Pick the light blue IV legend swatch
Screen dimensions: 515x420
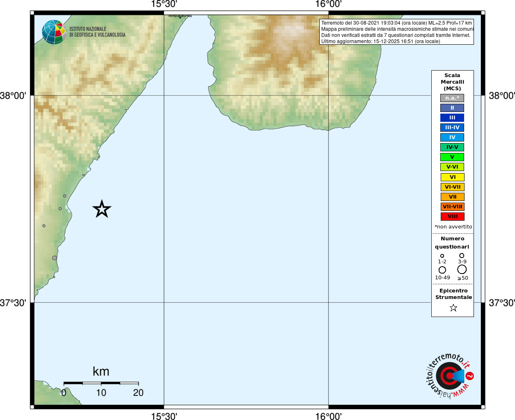pos(452,137)
